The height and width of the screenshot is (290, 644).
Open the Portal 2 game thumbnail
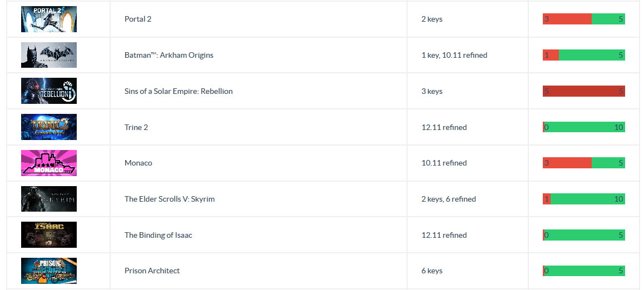49,19
